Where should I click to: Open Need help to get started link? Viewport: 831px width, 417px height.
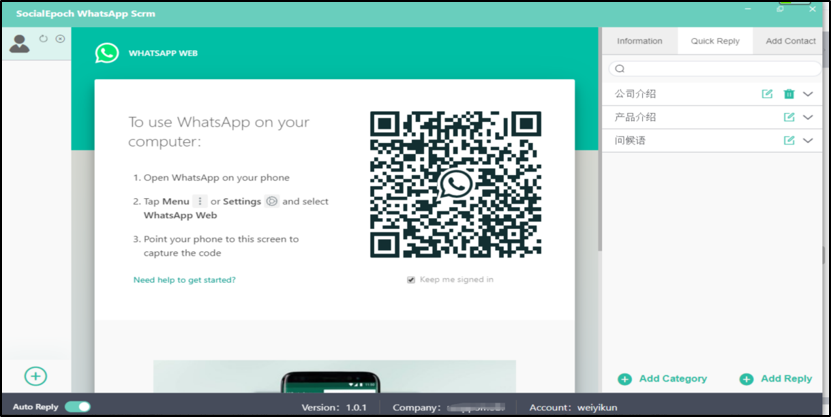pyautogui.click(x=184, y=280)
